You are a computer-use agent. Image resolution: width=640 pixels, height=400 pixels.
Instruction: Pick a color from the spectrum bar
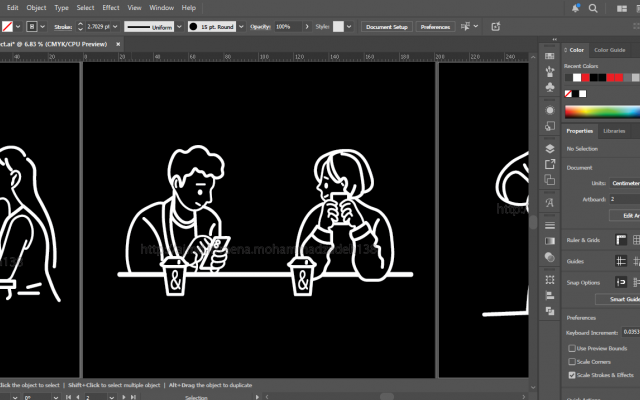click(602, 111)
